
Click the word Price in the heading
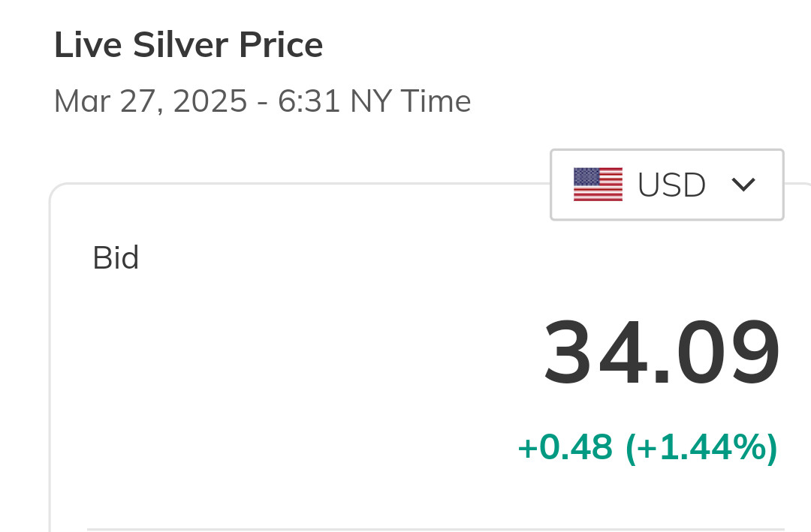tap(281, 46)
